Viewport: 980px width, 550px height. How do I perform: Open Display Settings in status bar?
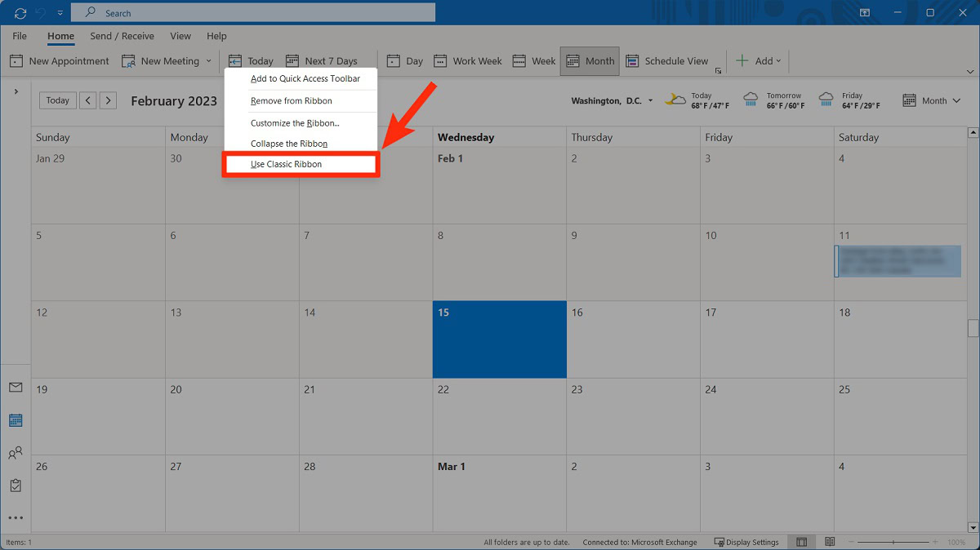point(746,542)
